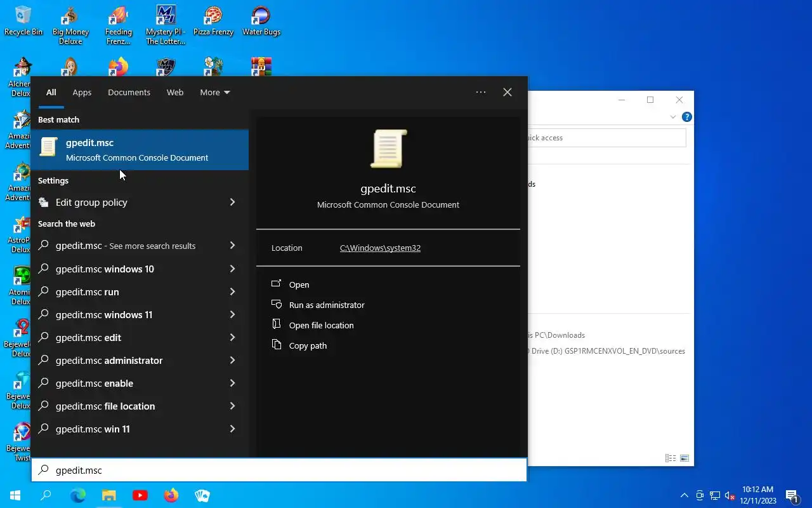Click Open in the preview pane
This screenshot has width=812, height=508.
click(299, 284)
